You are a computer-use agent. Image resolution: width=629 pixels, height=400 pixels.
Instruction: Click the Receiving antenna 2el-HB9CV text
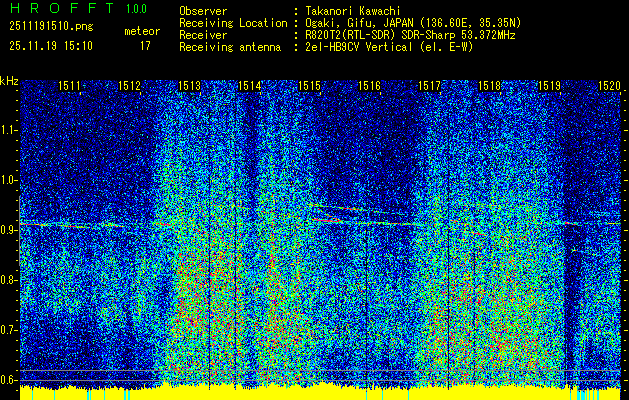tap(389, 47)
